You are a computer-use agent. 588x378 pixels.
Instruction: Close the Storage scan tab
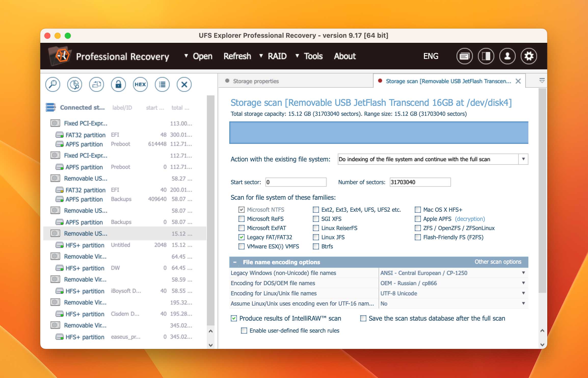[518, 81]
